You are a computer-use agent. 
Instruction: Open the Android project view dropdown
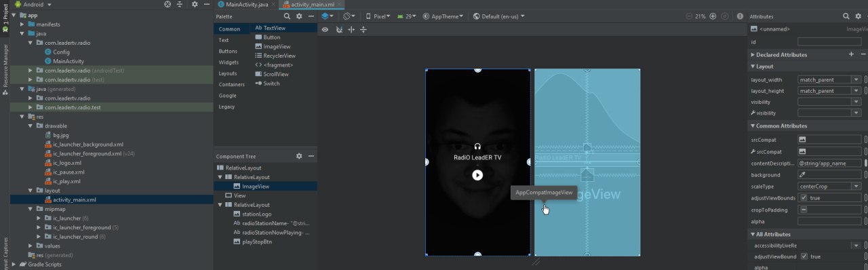[x=34, y=4]
